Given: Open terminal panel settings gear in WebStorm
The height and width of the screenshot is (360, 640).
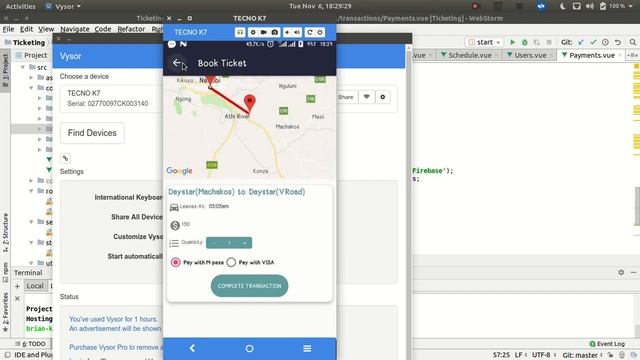Looking at the screenshot, I should (621, 272).
